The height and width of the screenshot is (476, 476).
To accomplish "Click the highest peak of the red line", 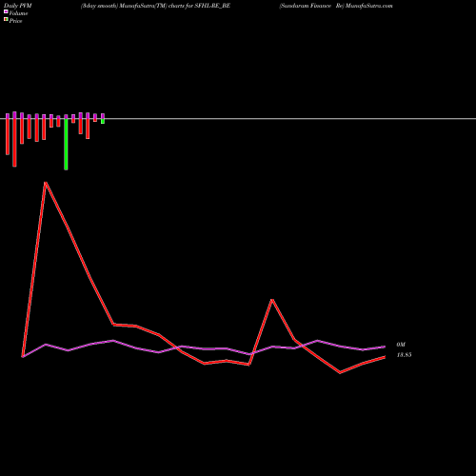I will click(x=46, y=183).
